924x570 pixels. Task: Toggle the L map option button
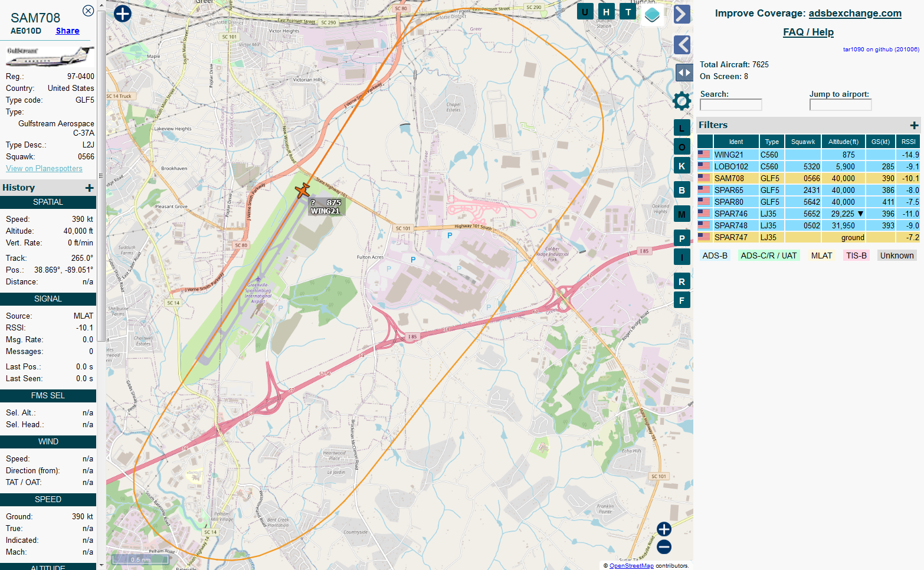coord(682,127)
